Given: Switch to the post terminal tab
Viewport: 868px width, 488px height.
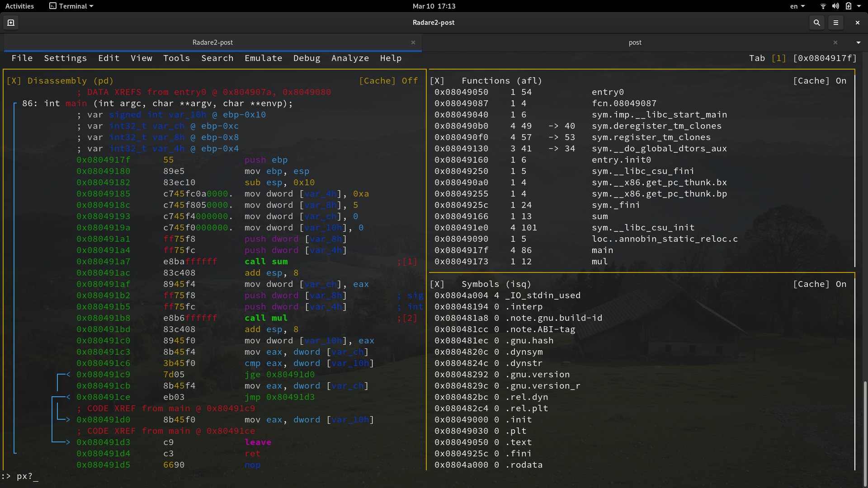Looking at the screenshot, I should pos(635,42).
